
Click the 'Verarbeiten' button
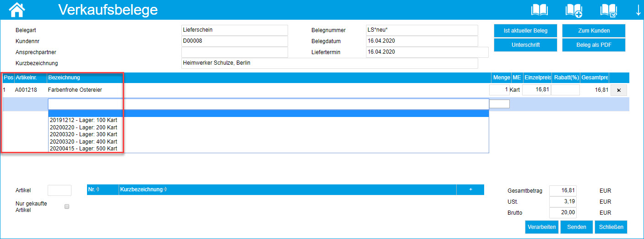pyautogui.click(x=541, y=227)
